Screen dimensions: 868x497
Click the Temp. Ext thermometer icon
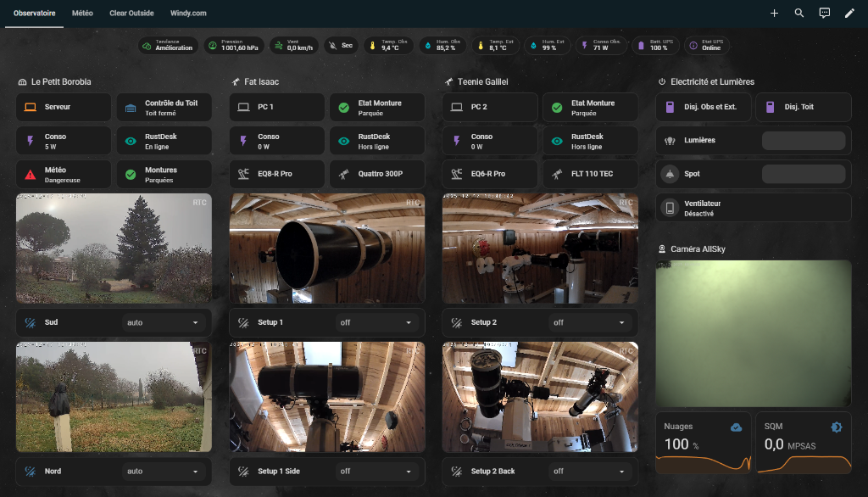pos(481,46)
